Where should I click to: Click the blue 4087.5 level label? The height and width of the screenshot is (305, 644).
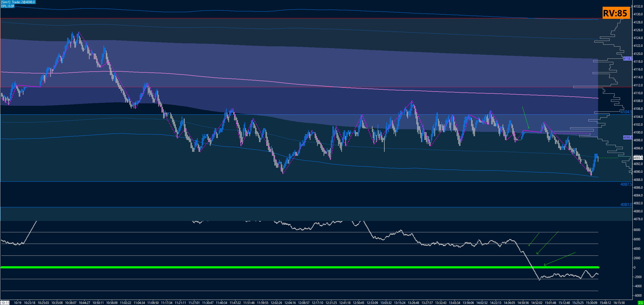point(626,184)
